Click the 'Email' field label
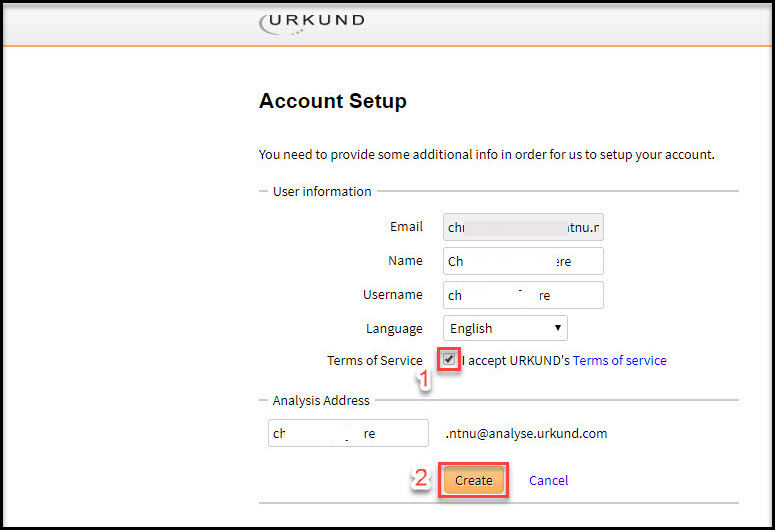The height and width of the screenshot is (530, 775). 406,226
